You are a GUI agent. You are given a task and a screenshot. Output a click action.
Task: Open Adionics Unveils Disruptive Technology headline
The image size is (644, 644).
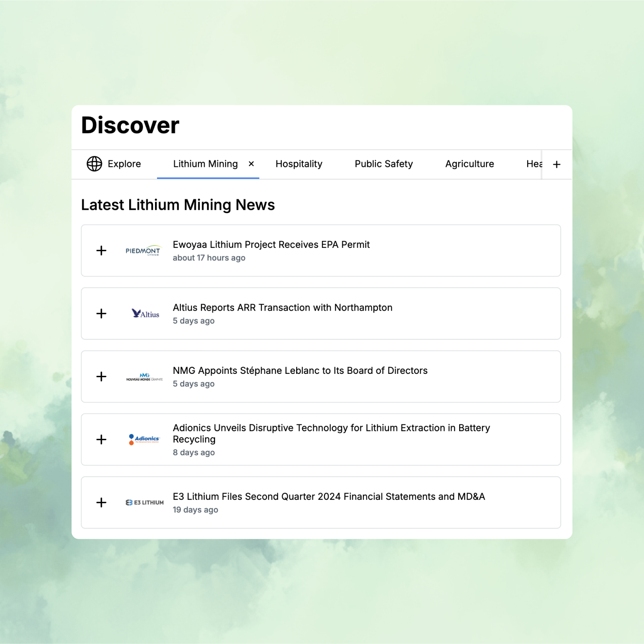(x=331, y=433)
